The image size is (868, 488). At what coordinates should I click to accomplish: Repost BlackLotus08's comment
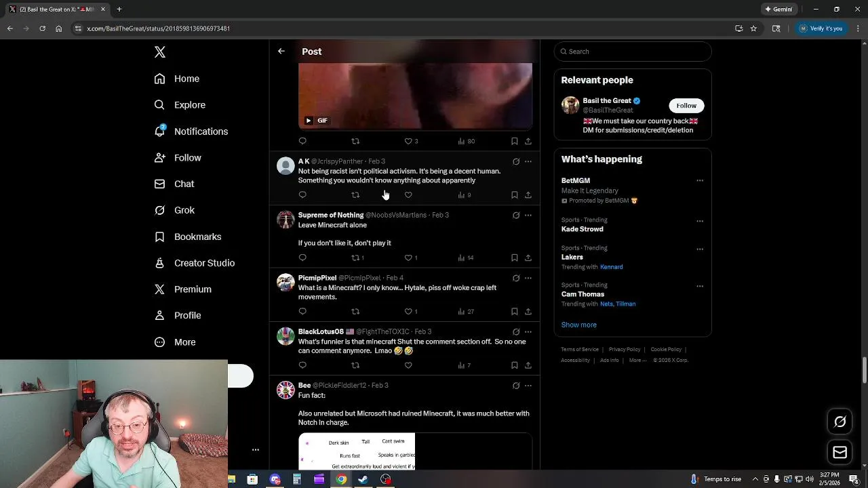coord(355,365)
